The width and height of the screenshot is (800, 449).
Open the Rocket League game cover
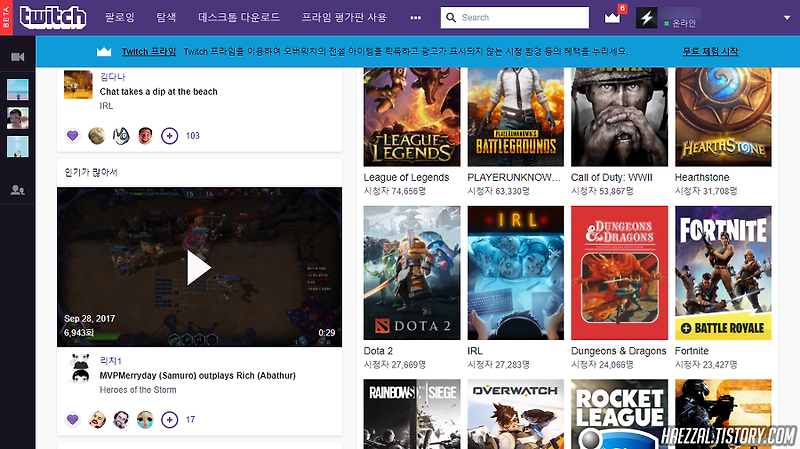619,414
